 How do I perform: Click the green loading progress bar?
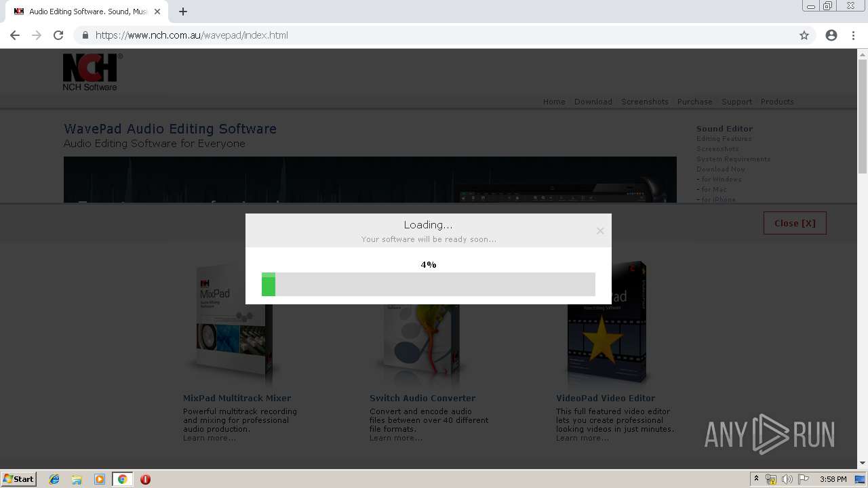point(269,285)
